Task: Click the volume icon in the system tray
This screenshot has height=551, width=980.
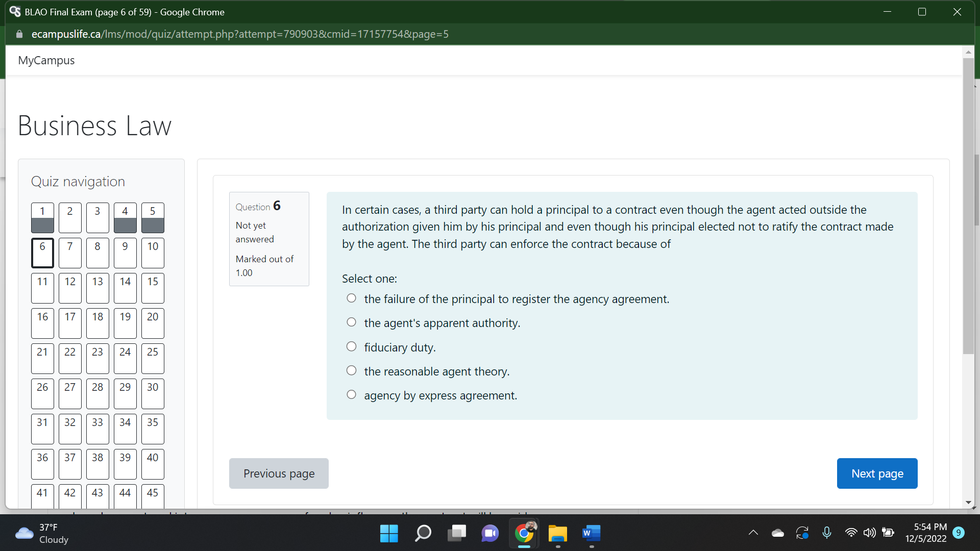Action: (x=870, y=534)
